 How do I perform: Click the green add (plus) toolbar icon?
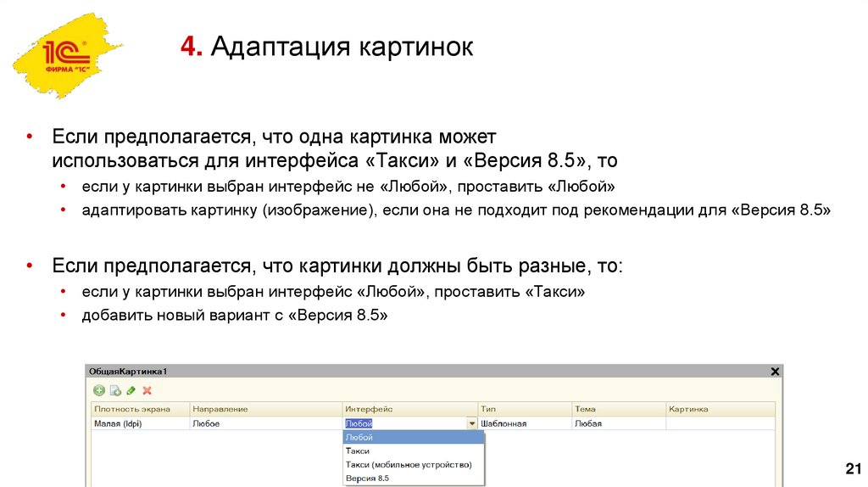coord(99,390)
